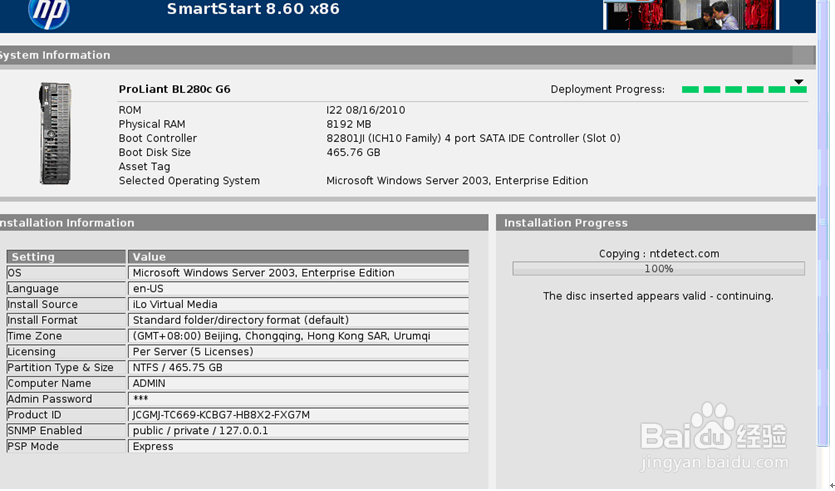
Task: Click the 100% copying progress bar
Action: click(658, 268)
